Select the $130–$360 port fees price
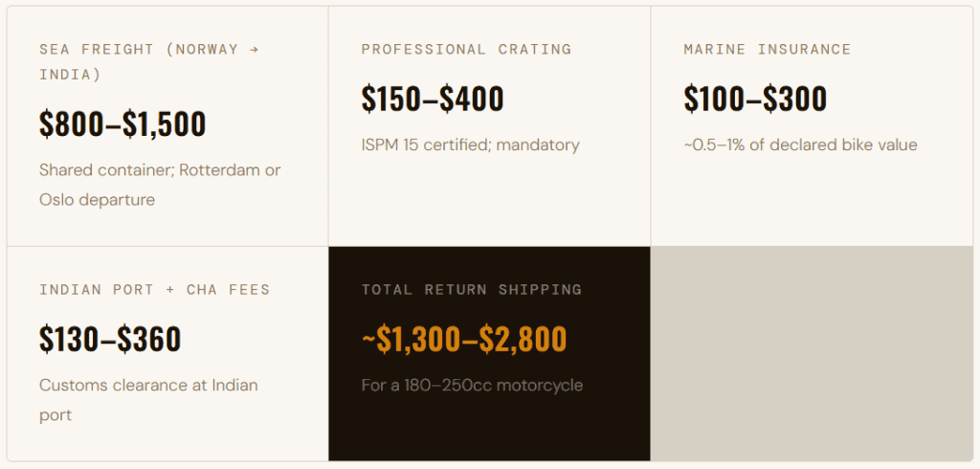The image size is (980, 469). pyautogui.click(x=110, y=339)
